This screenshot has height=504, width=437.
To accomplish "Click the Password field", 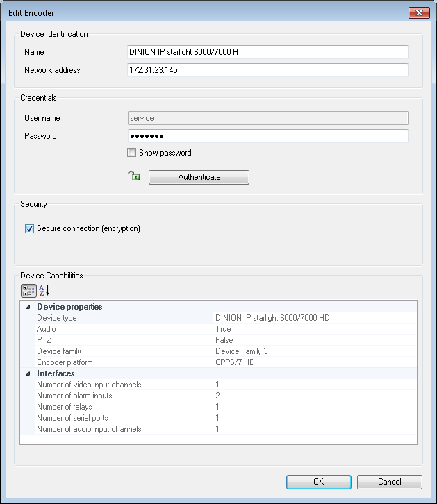I will click(x=267, y=136).
